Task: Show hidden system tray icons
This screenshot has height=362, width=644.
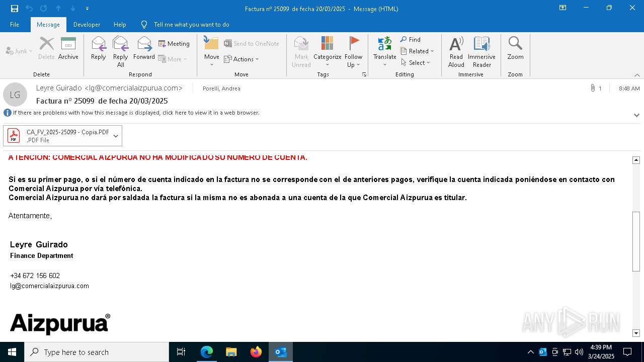Action: pos(531,352)
